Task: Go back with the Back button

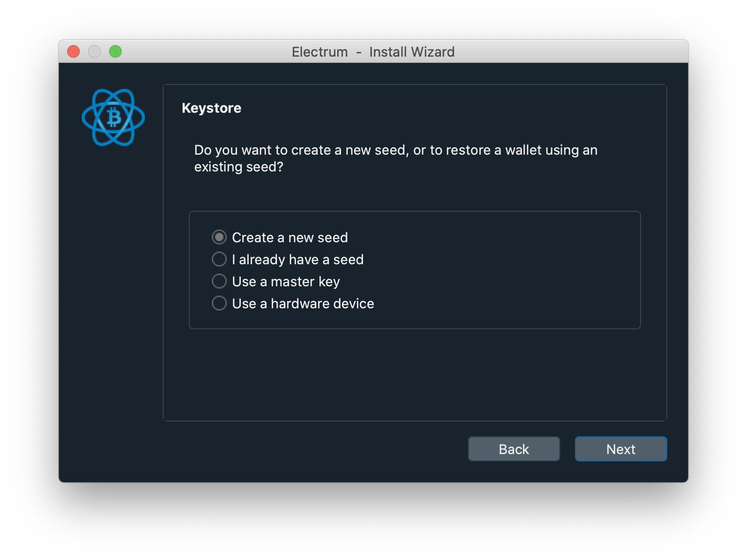Action: (x=514, y=449)
